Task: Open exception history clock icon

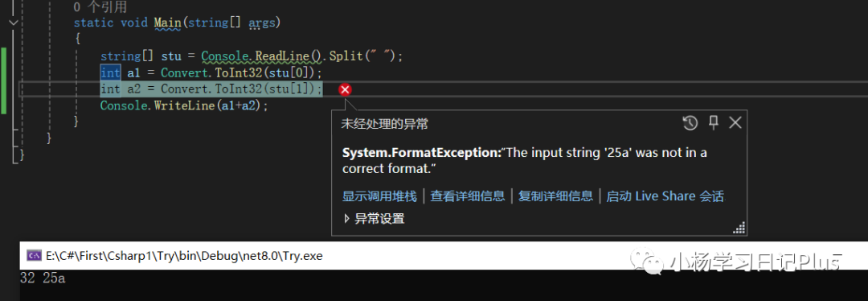Action: coord(690,123)
